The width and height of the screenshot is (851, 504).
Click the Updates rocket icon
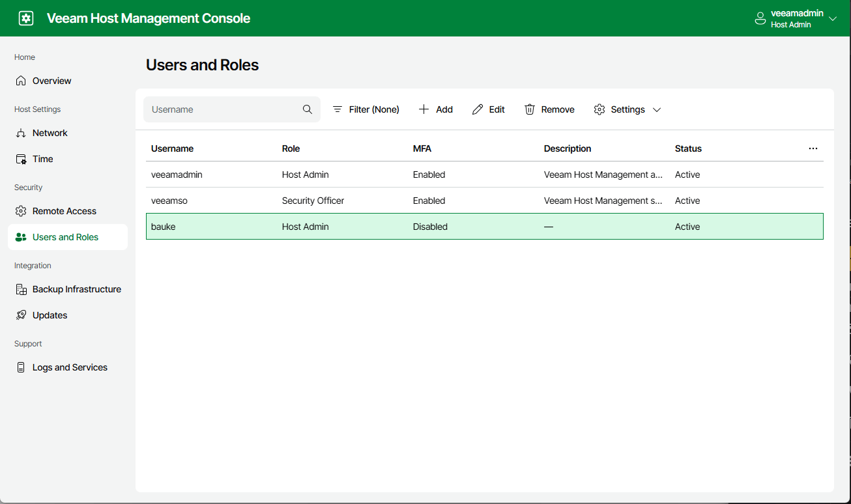tap(21, 315)
